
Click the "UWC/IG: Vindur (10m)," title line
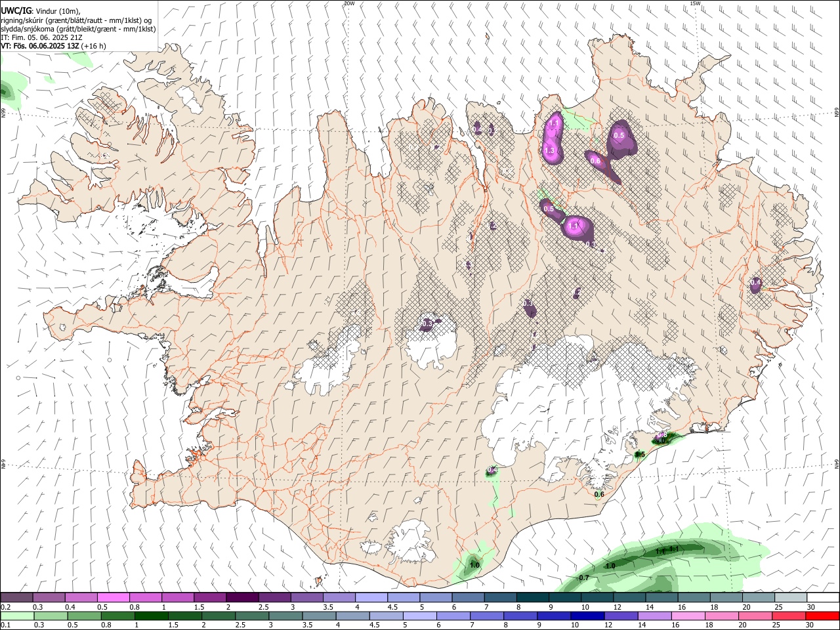(40, 10)
